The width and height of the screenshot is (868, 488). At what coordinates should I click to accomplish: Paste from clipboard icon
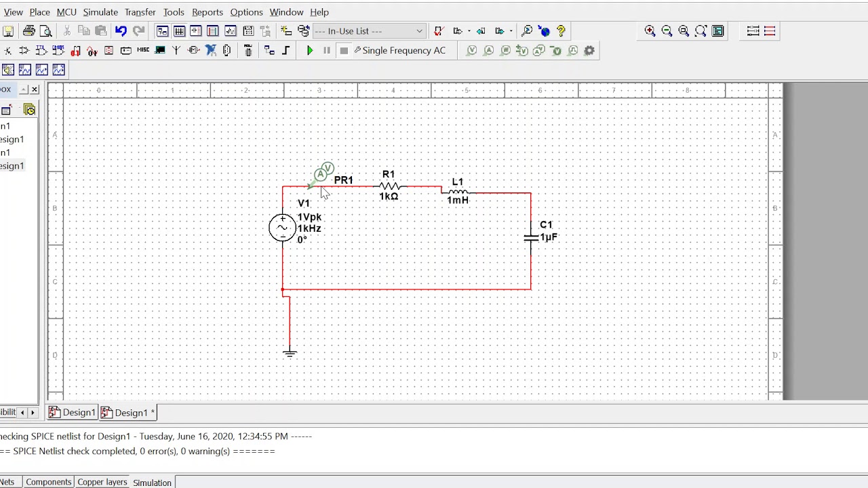(x=101, y=31)
